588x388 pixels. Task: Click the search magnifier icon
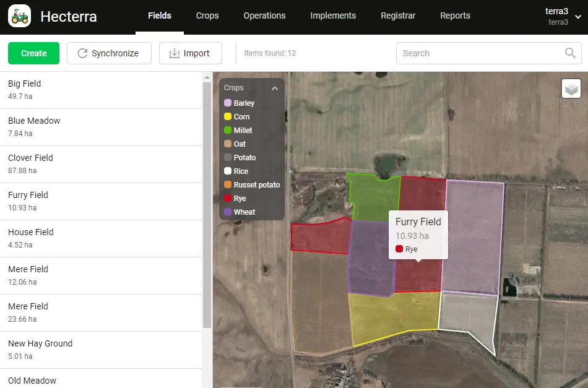click(570, 53)
